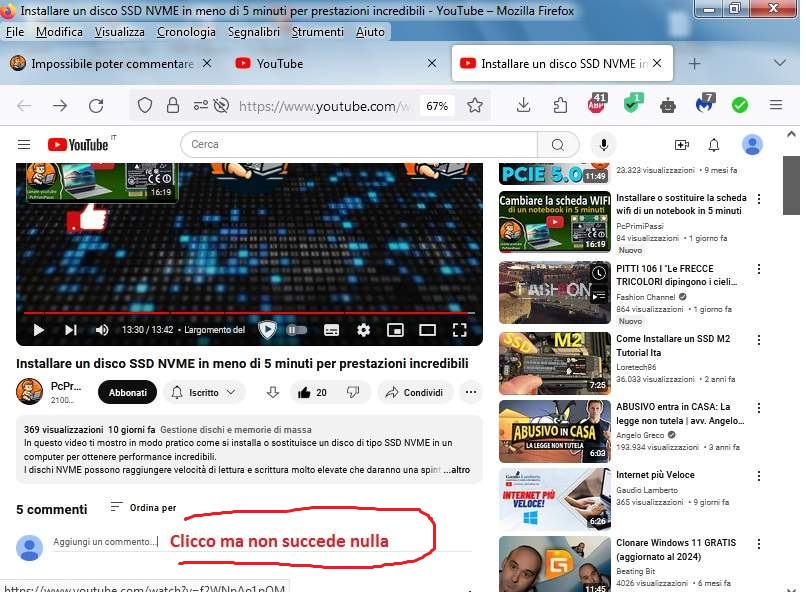Skip to the next video
This screenshot has height=592, width=806.
point(71,330)
